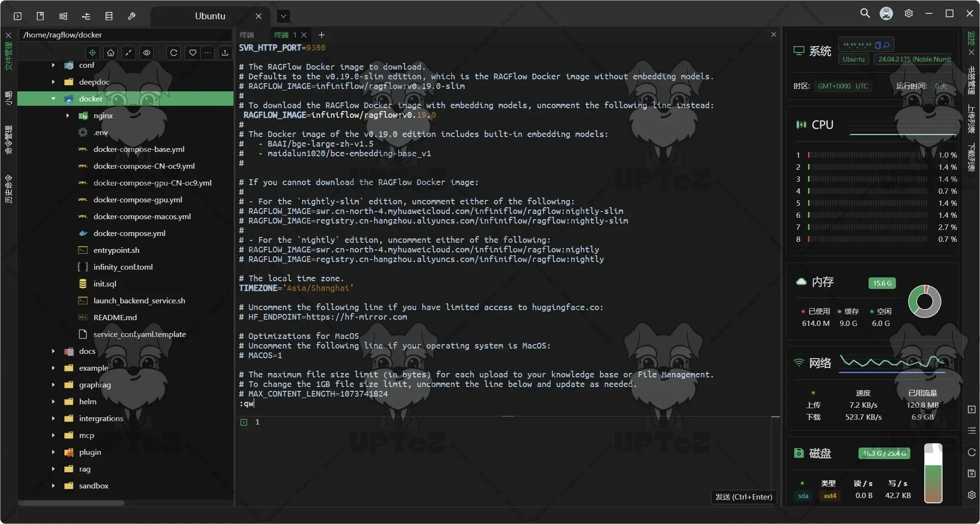Click the /home/ragflow/docker path field

[125, 35]
